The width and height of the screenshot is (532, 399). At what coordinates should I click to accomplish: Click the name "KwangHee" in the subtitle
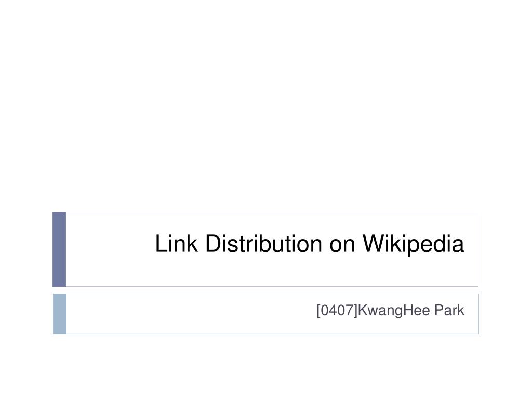coord(394,311)
